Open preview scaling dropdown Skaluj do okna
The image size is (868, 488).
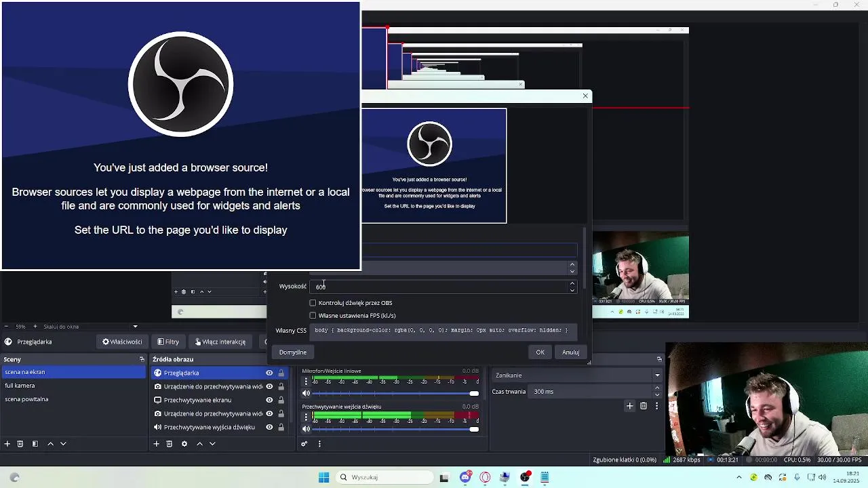pyautogui.click(x=90, y=327)
